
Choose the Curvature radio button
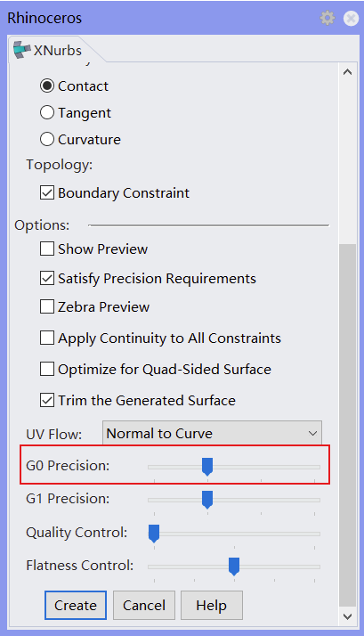(x=47, y=139)
